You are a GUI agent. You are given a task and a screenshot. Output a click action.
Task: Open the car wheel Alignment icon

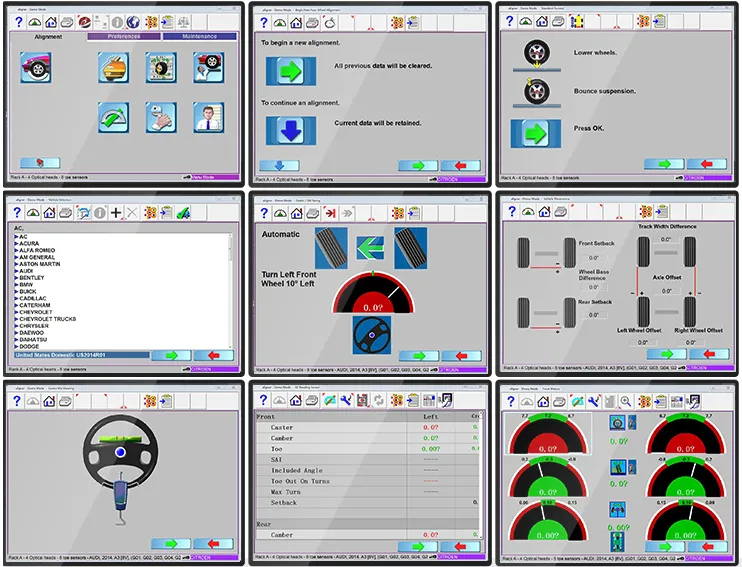35,68
